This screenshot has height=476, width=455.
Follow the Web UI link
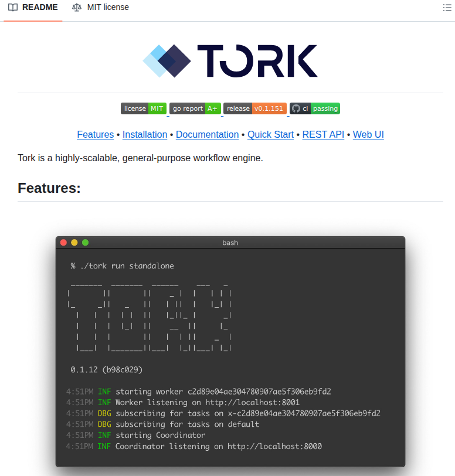point(368,134)
